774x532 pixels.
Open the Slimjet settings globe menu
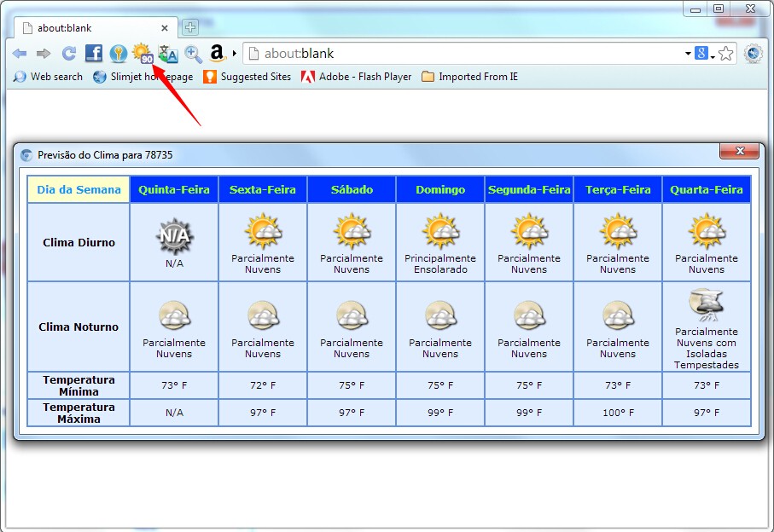pos(754,53)
